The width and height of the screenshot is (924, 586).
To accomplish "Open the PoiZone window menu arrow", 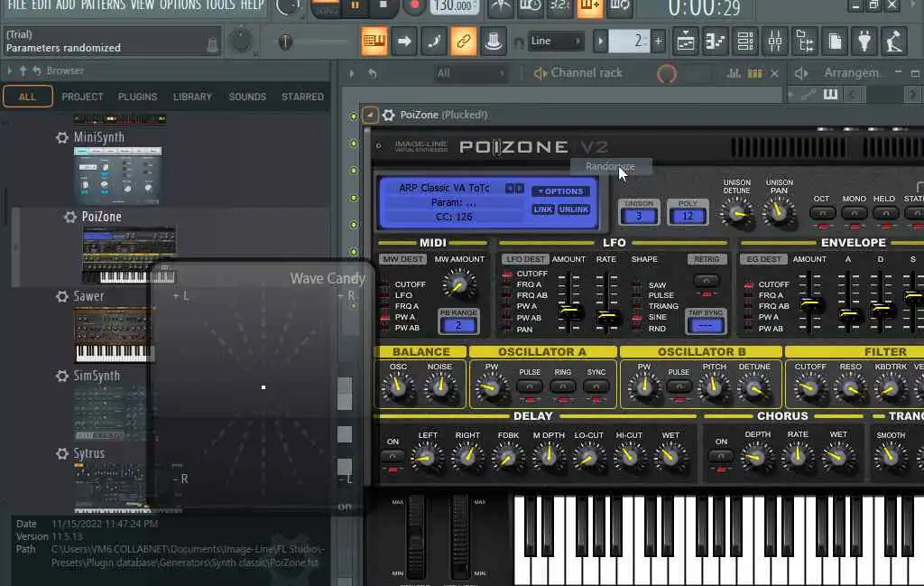I will point(370,115).
